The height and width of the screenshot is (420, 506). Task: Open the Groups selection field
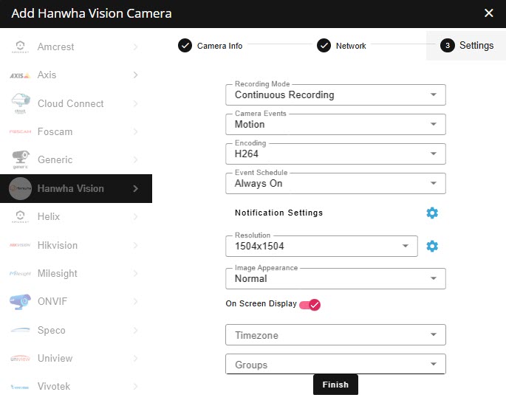(x=335, y=365)
